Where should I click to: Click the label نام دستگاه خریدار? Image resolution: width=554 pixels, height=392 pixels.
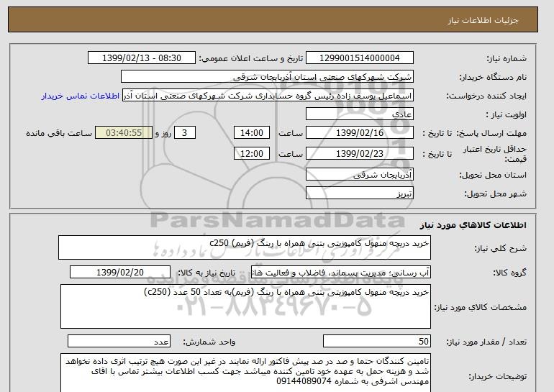point(493,78)
